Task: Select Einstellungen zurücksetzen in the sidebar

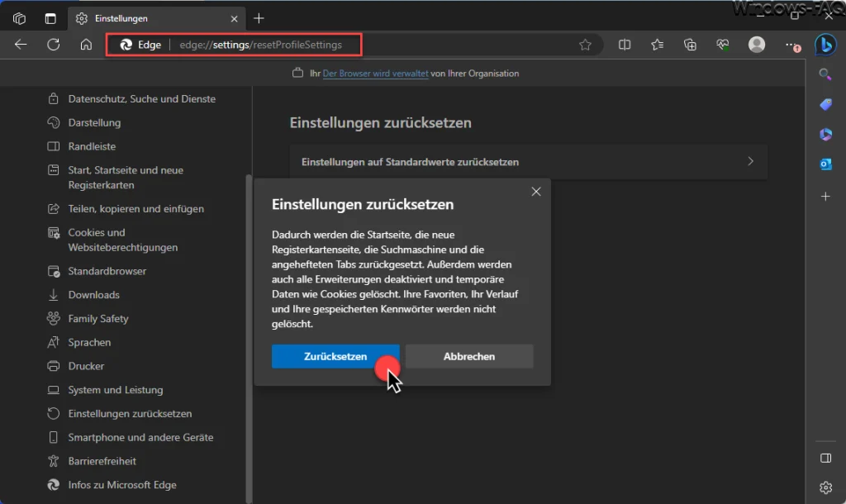Action: click(130, 414)
